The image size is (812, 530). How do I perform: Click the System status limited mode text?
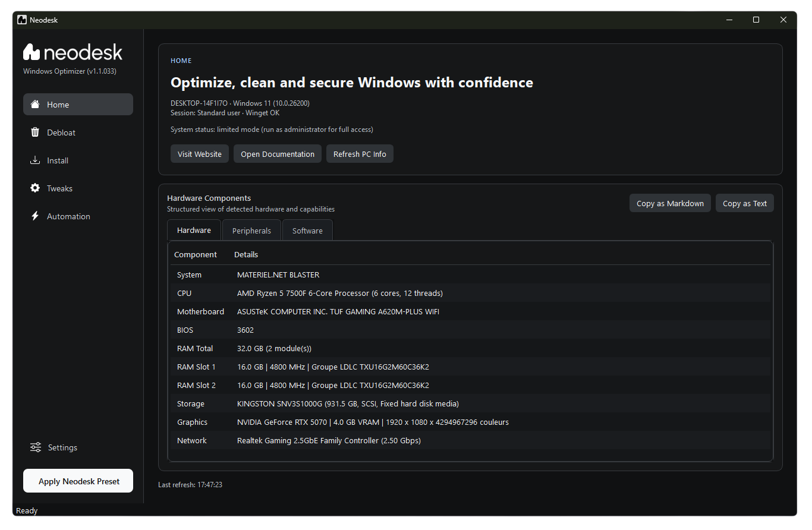[272, 130]
